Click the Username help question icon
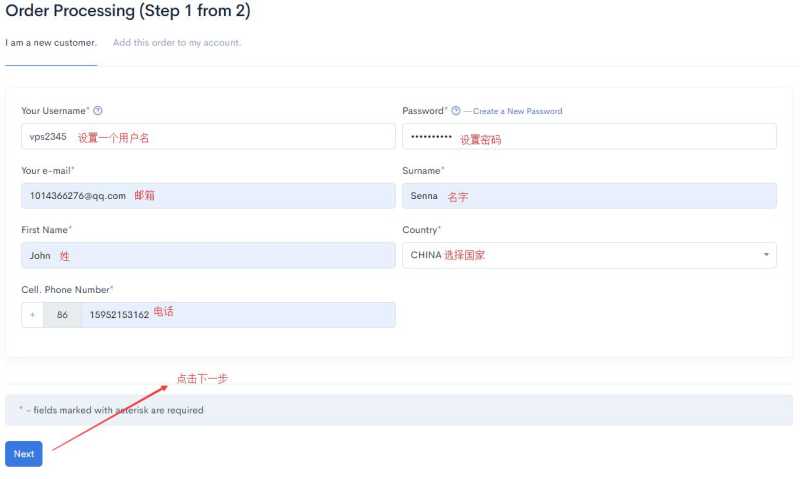 [x=98, y=111]
